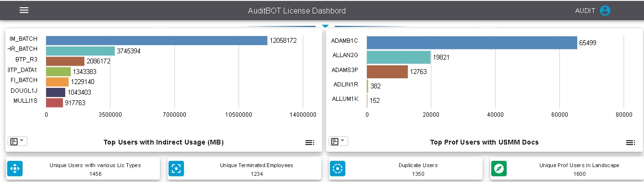Collapse the panel using top center arrow
The height and width of the screenshot is (182, 644).
pyautogui.click(x=325, y=25)
